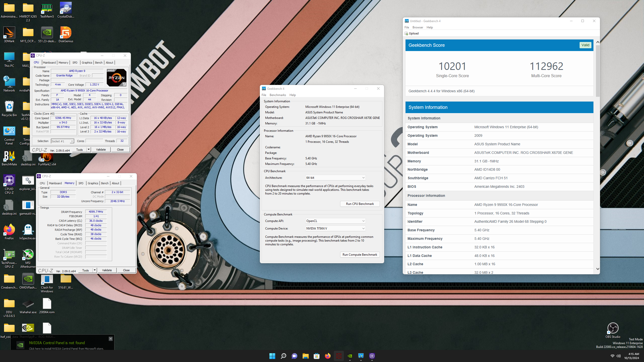Open the OMGVflash desktop icon
The width and height of the screenshot is (644, 362).
click(28, 281)
